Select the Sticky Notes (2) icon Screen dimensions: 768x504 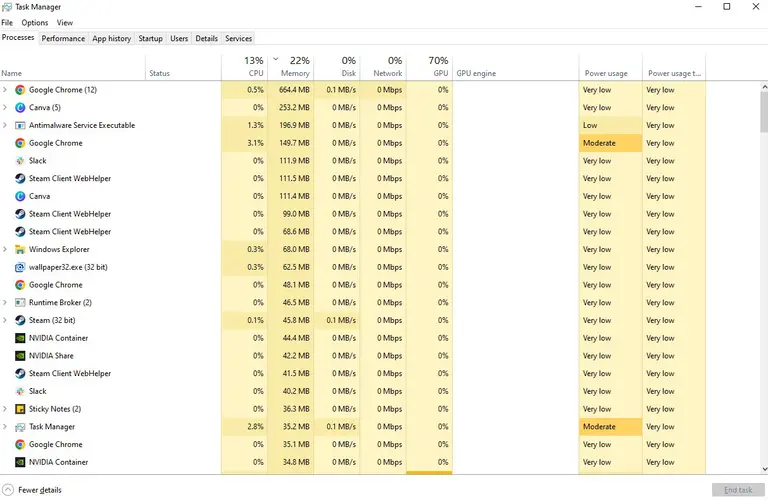click(20, 409)
